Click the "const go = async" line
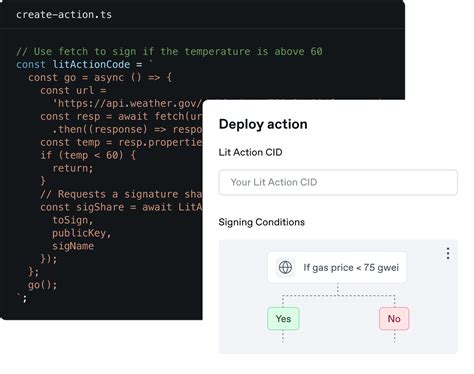Viewport: 474px width, 374px height. pos(100,77)
